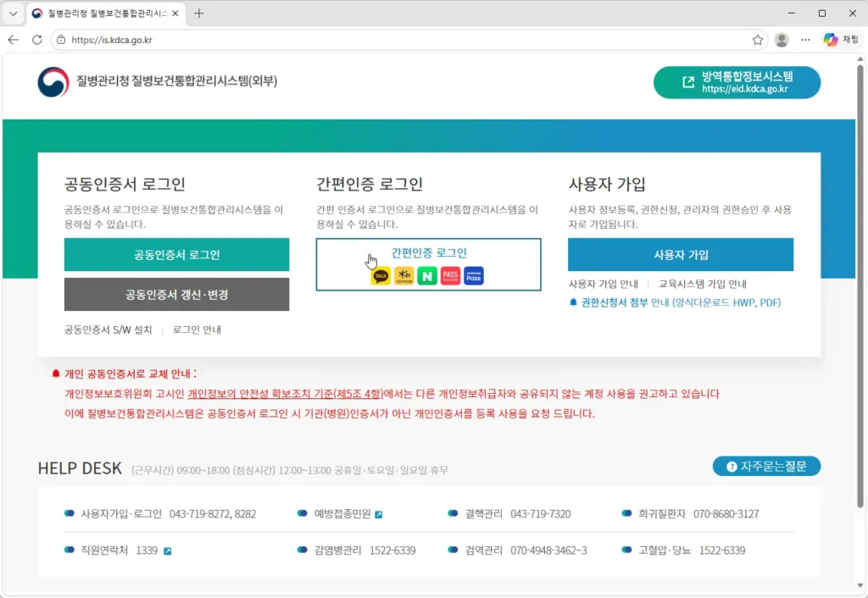Click 사용자 가입 blue button
The width and height of the screenshot is (868, 598).
pyautogui.click(x=681, y=254)
